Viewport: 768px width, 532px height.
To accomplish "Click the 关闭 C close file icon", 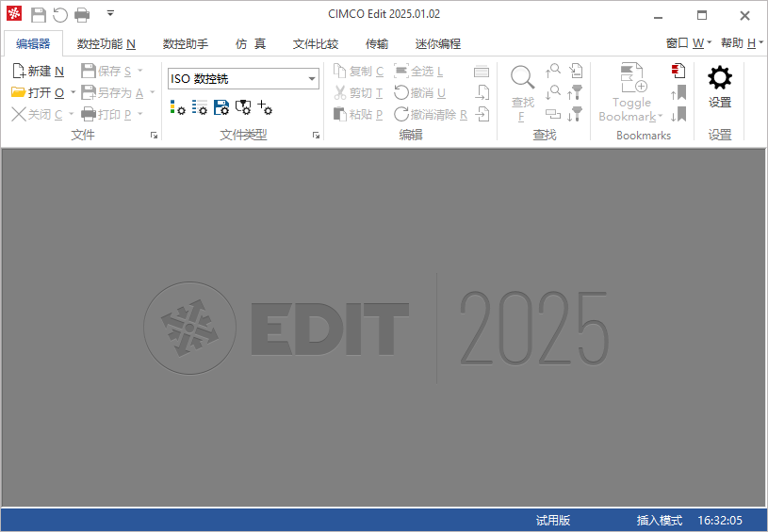I will [19, 115].
